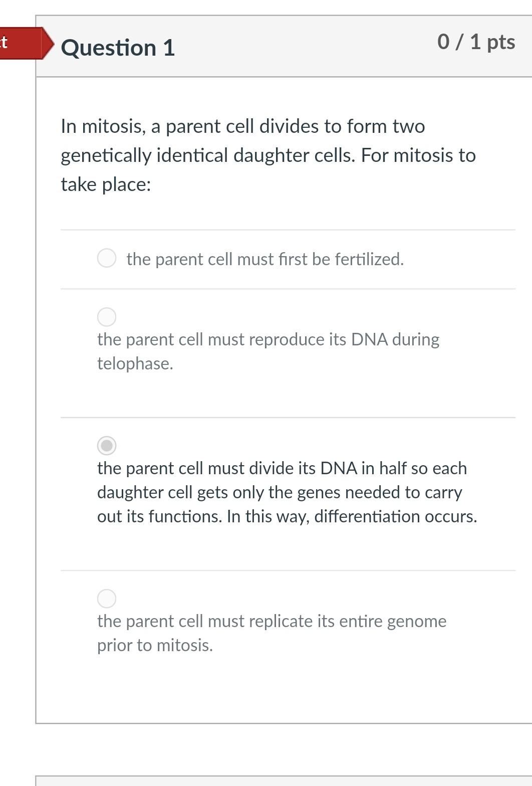The height and width of the screenshot is (786, 532).
Task: Click the selected radio for 'divide its DNA in half'
Action: pyautogui.click(x=107, y=446)
